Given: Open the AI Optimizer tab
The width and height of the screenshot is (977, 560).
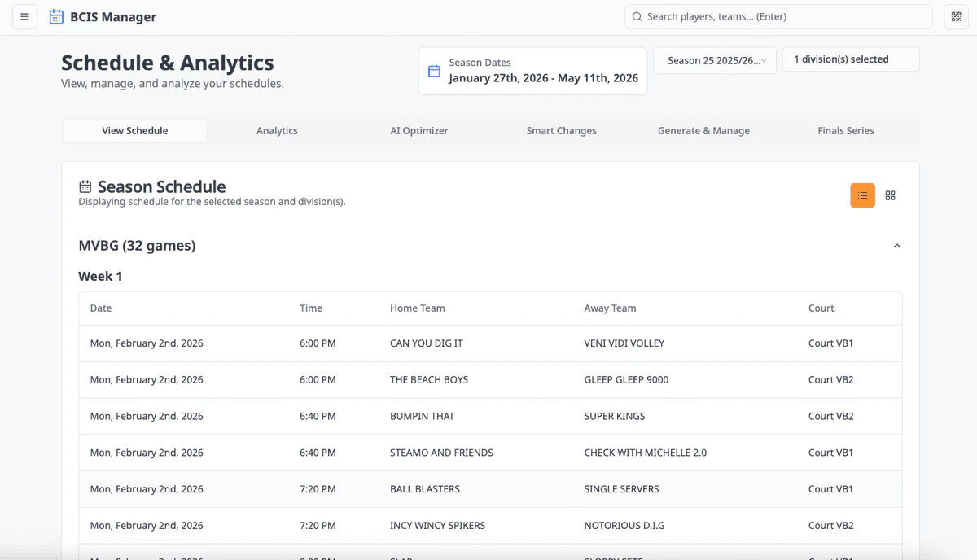Looking at the screenshot, I should click(419, 131).
